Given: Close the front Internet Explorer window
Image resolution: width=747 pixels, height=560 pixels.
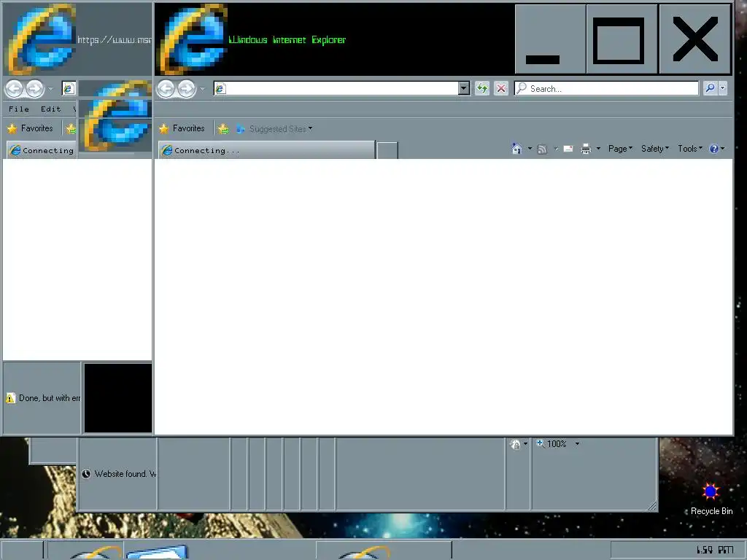Looking at the screenshot, I should (x=695, y=39).
